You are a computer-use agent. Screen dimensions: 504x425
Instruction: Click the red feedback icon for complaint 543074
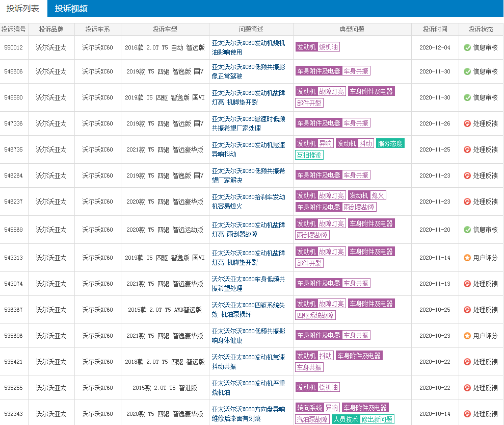(467, 284)
